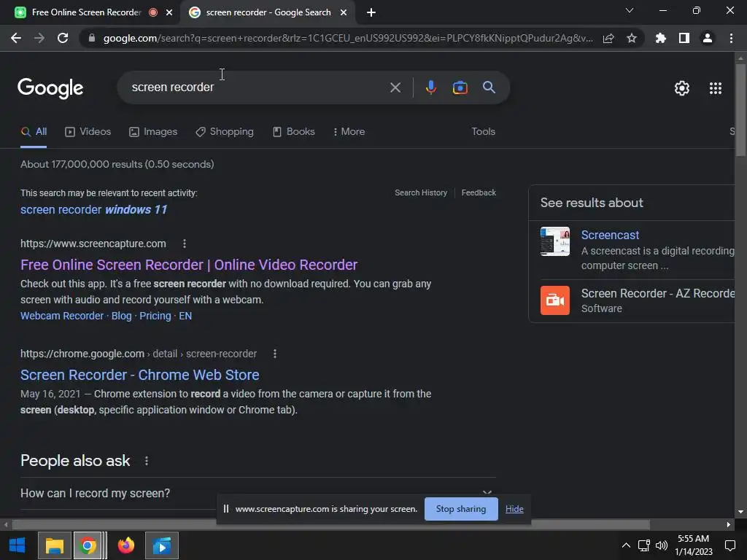Open site information padlock icon
Viewport: 747px width, 560px height.
[91, 38]
